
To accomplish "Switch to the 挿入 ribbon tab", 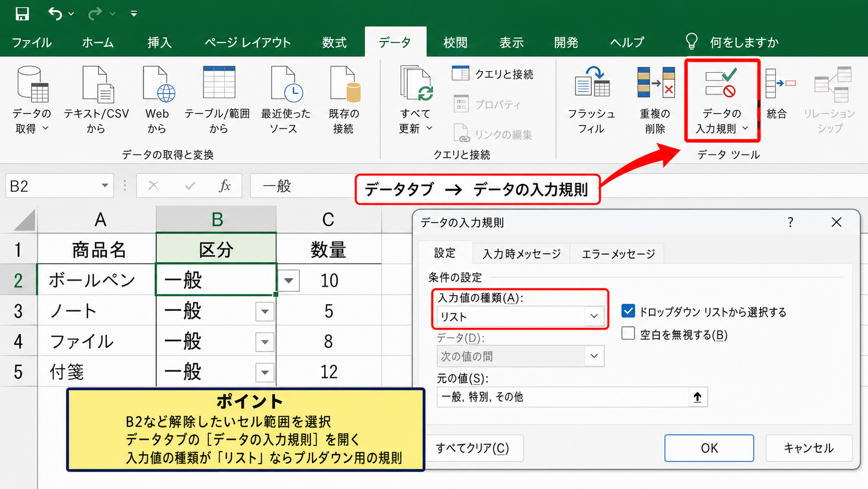I will [x=159, y=42].
